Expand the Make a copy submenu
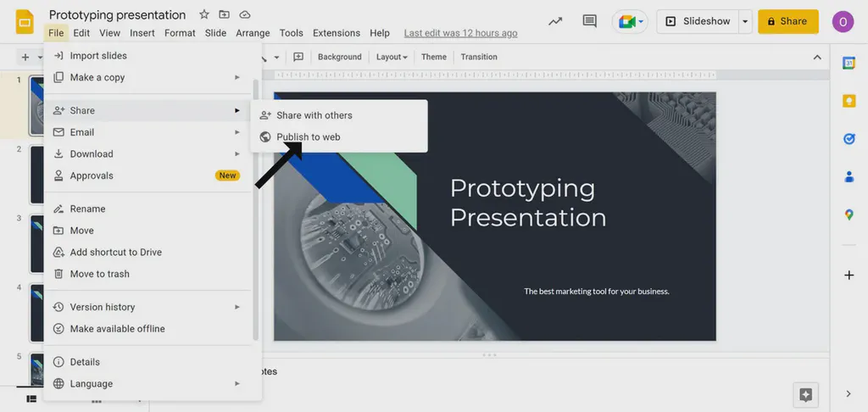Screen dimensions: 868x412 pos(237,77)
